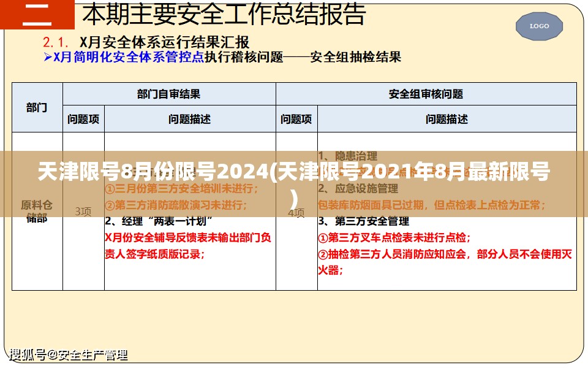Select the line ②第三方消防疏散演习未进行
588x368 pixels.
click(x=176, y=205)
